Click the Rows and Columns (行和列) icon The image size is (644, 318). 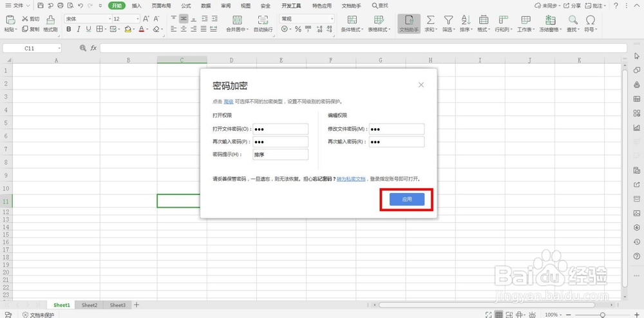tap(503, 20)
